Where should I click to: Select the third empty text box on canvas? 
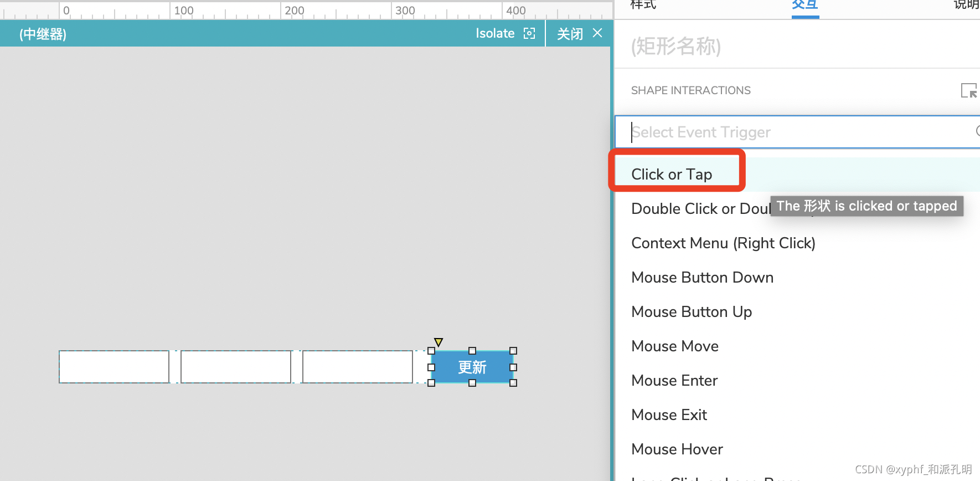pyautogui.click(x=358, y=367)
